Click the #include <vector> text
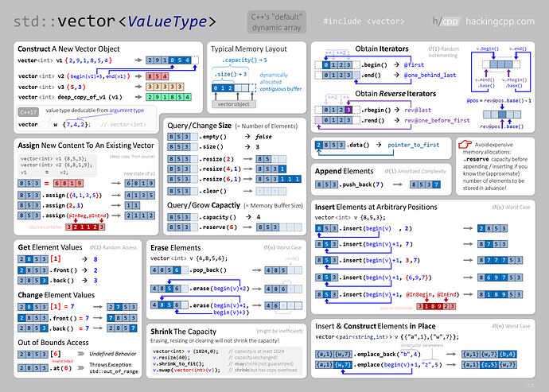 point(364,21)
